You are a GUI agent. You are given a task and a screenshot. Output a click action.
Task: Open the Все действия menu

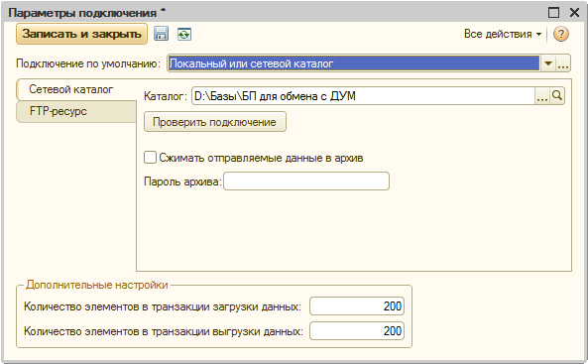click(x=503, y=34)
